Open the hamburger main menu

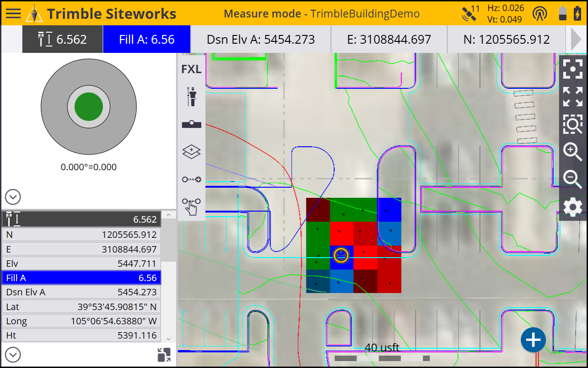tap(13, 13)
